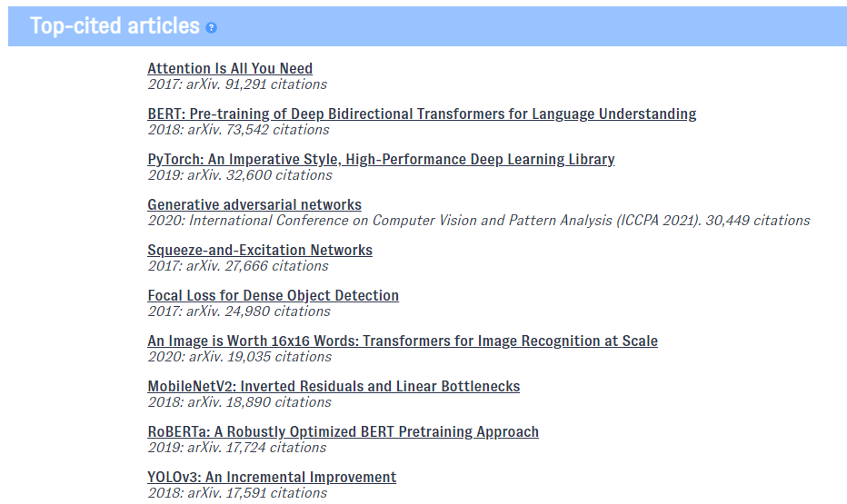Select the 32,600 citations metadata line
This screenshot has width=847, height=504.
[x=240, y=175]
